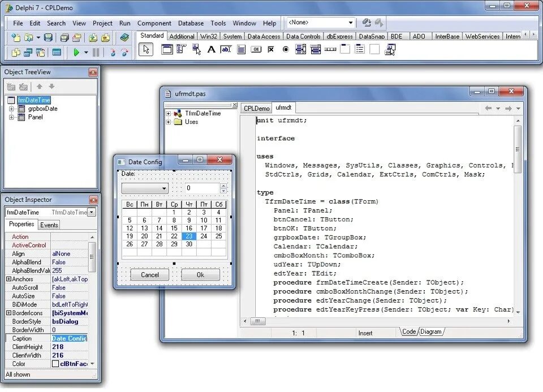The height and width of the screenshot is (392, 543).
Task: Pick the ComboBox component in palette
Action: 316,50
